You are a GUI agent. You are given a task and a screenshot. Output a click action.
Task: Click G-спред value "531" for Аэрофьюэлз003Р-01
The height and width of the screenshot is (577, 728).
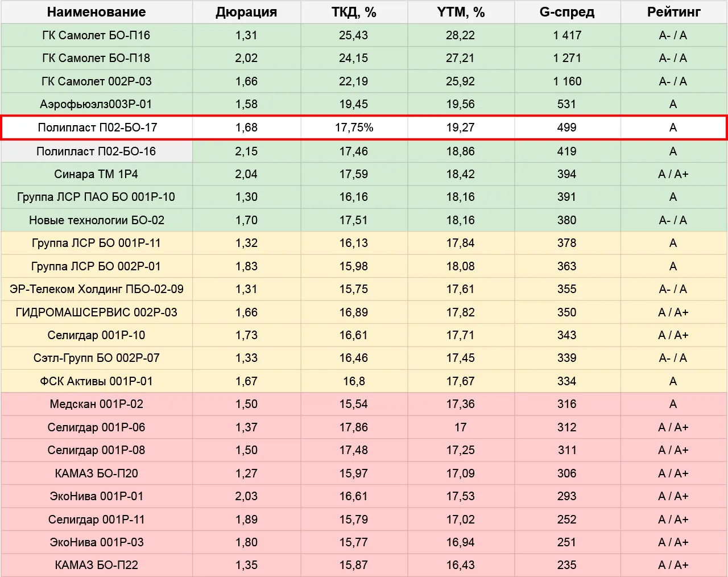click(567, 104)
